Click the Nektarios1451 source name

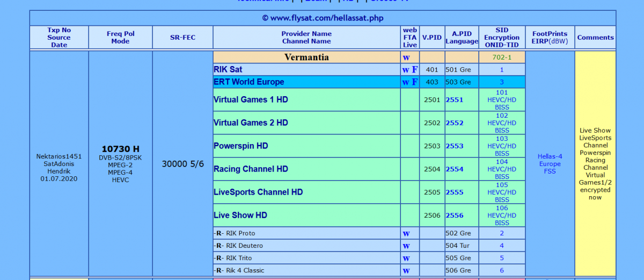59,156
